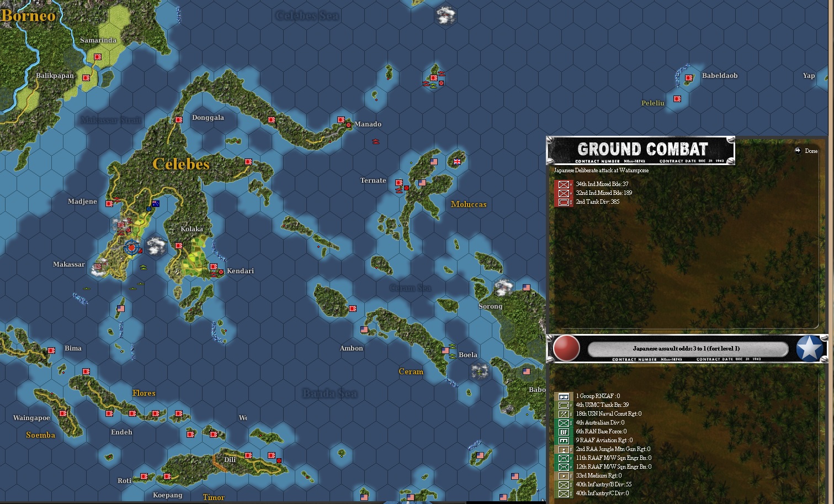Image resolution: width=834 pixels, height=504 pixels.
Task: Click the Moluccas region label
Action: point(469,204)
